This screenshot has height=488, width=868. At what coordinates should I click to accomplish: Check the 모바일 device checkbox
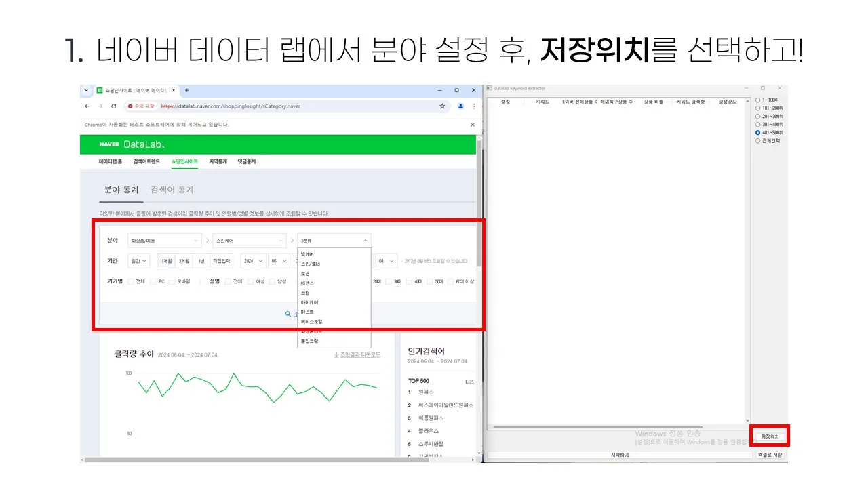click(171, 281)
